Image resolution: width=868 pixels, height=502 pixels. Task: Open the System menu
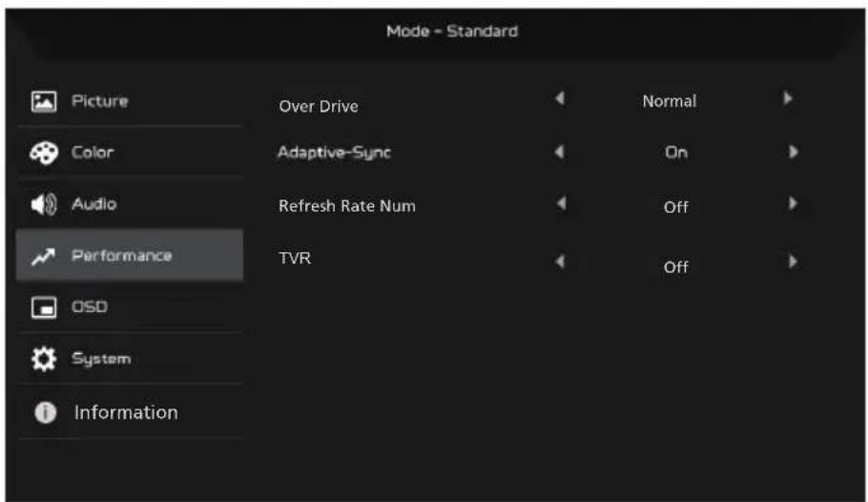tap(130, 359)
